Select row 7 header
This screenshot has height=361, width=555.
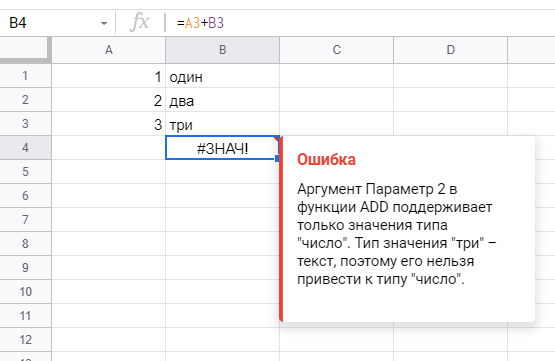pyautogui.click(x=25, y=220)
